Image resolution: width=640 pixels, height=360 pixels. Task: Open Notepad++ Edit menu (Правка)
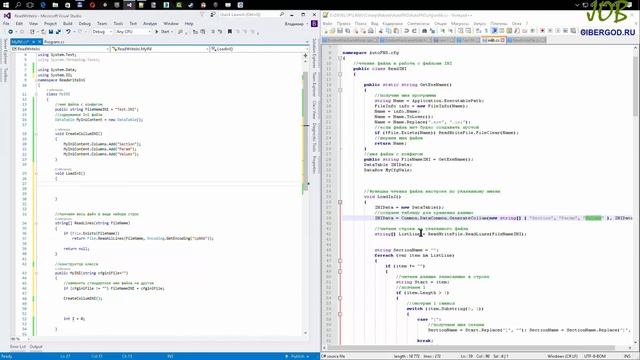[x=344, y=24]
